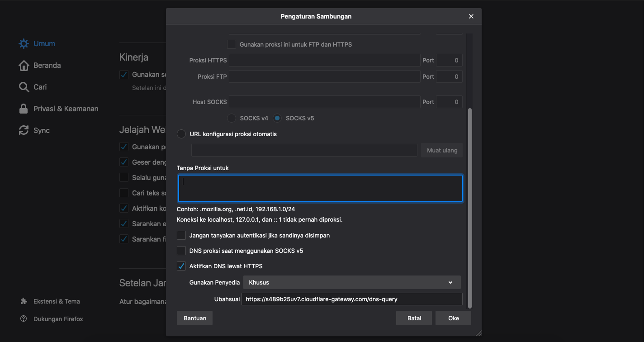Confirm settings with Oke

[454, 318]
